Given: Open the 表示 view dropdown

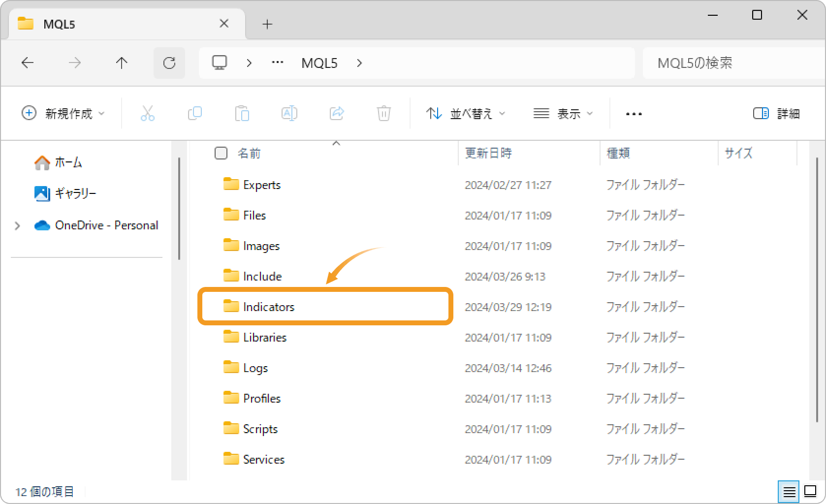Looking at the screenshot, I should (x=563, y=114).
